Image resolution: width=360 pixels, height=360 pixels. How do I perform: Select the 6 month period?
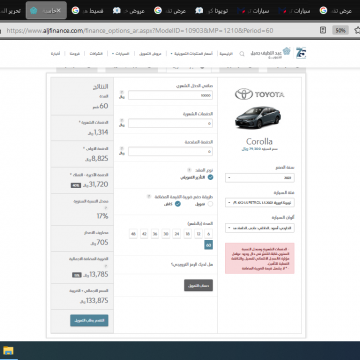click(x=209, y=234)
